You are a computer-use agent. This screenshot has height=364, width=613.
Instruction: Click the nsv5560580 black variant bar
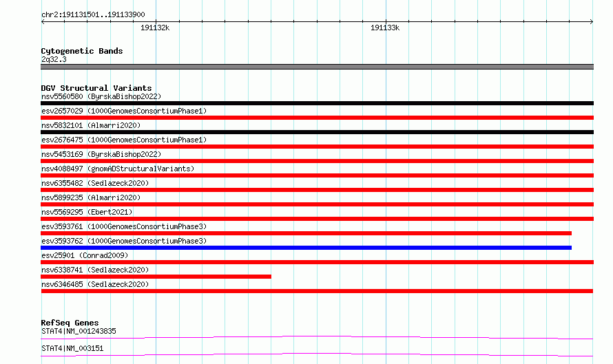(317, 103)
